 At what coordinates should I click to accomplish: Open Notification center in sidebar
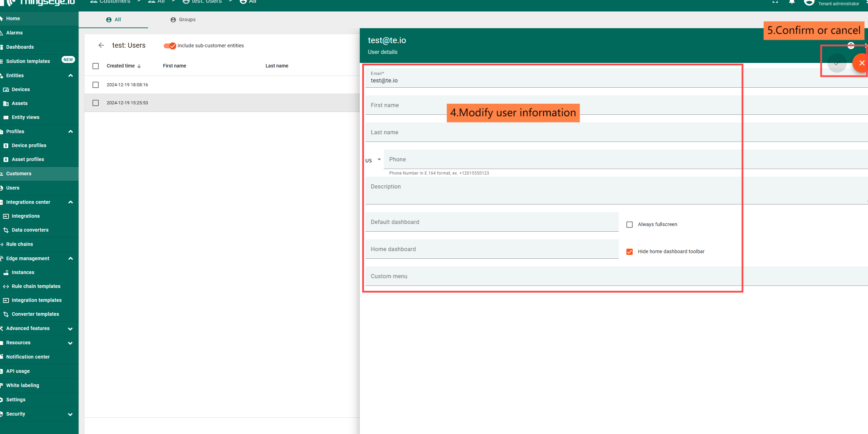click(x=28, y=357)
